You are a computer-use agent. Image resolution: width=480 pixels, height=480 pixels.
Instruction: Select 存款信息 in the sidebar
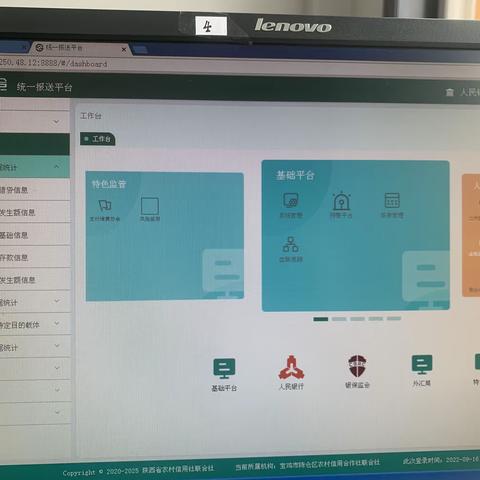point(35,257)
